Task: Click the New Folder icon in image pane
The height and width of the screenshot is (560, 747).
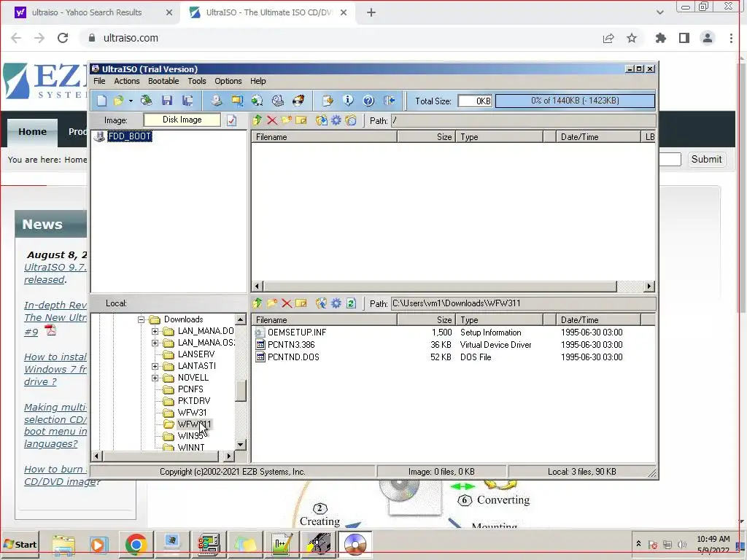Action: (286, 120)
